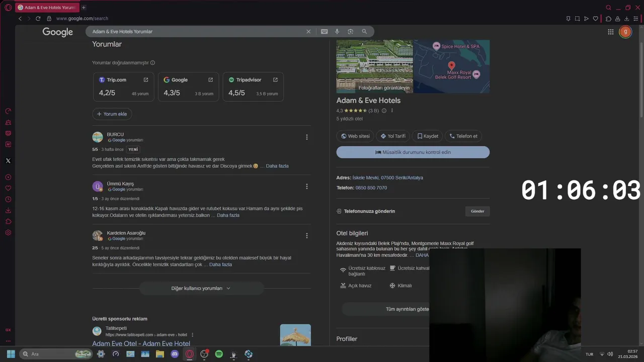Screen dimensions: 644x362
Task: Go back to the previous page
Action: coord(20,19)
